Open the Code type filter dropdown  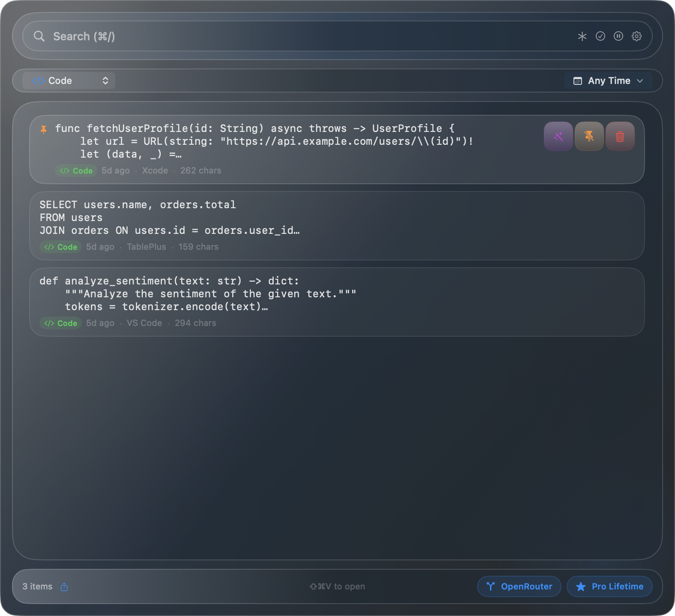(x=69, y=81)
